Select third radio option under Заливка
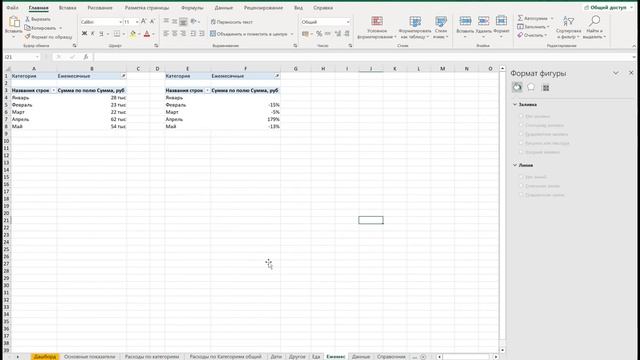The height and width of the screenshot is (360, 640). pyautogui.click(x=521, y=134)
